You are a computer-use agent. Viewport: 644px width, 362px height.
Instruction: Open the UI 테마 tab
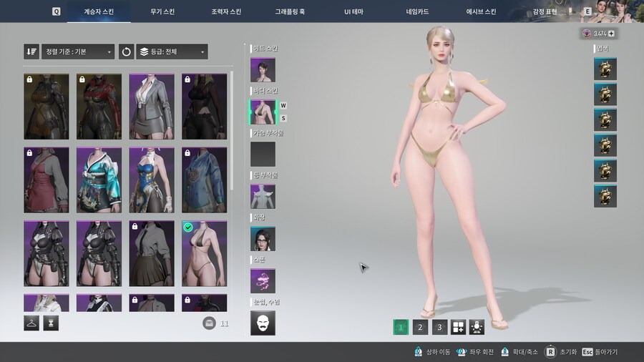point(357,11)
